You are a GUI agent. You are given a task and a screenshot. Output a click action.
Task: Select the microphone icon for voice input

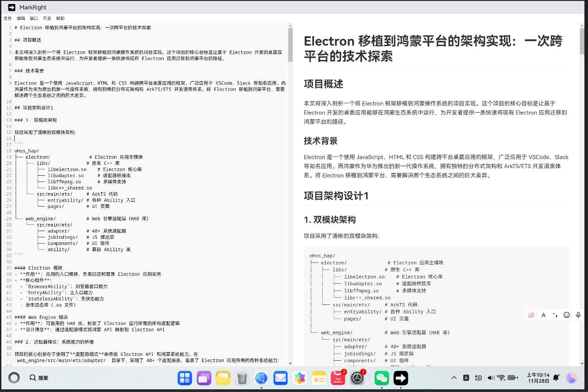[x=578, y=315]
